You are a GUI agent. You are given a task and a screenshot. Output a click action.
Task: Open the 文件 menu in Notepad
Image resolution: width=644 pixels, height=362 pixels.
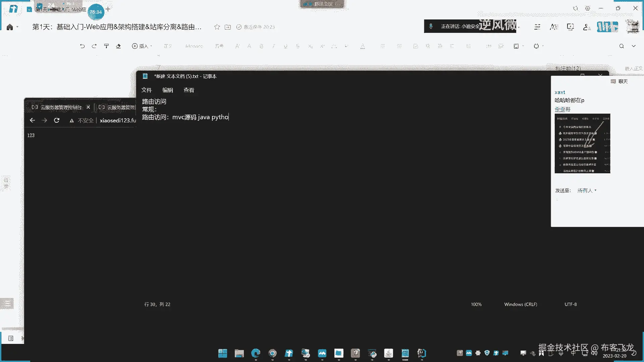(x=147, y=90)
